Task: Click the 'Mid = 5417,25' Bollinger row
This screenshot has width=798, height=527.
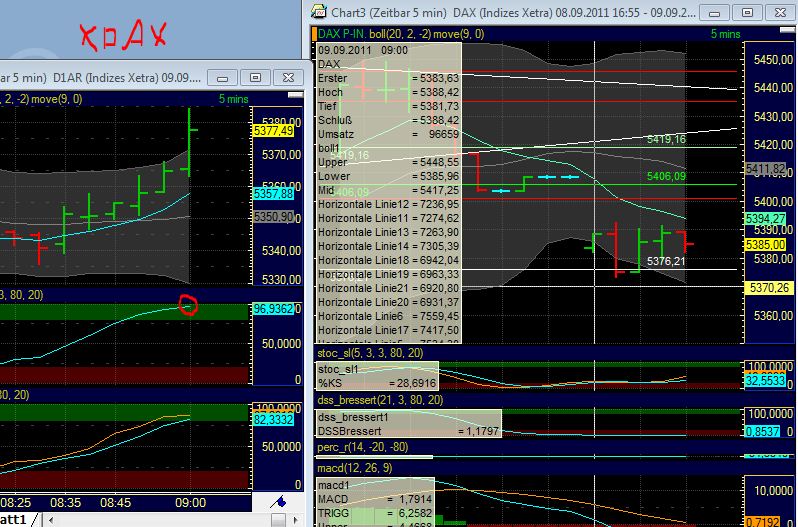Action: tap(388, 190)
